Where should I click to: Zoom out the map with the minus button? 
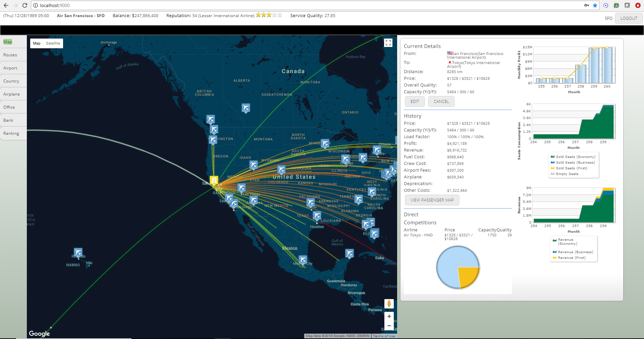(x=389, y=326)
